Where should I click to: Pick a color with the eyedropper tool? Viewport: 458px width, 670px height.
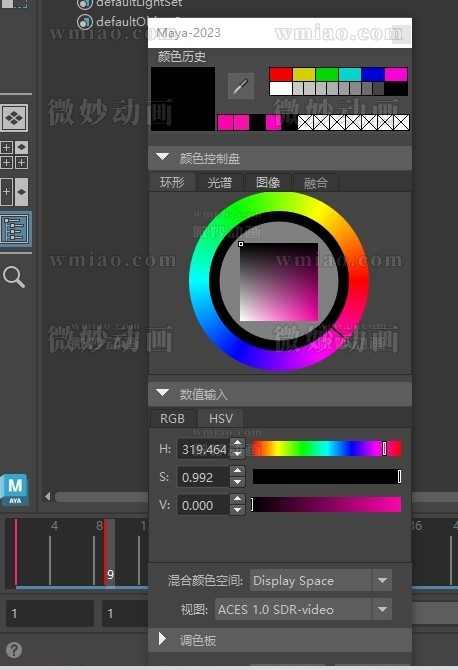(241, 86)
